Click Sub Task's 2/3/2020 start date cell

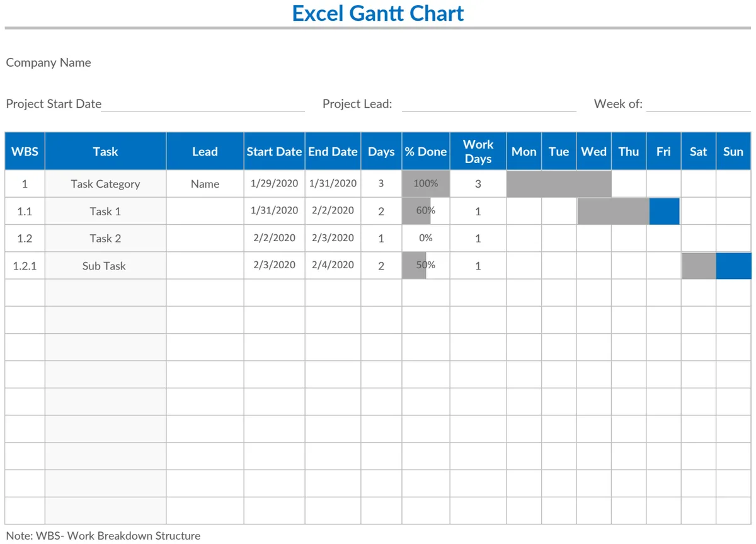[274, 265]
